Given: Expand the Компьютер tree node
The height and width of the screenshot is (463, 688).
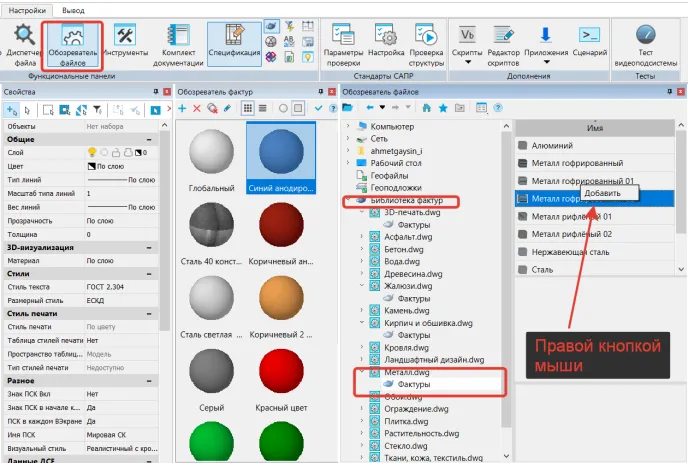Looking at the screenshot, I should (348, 127).
